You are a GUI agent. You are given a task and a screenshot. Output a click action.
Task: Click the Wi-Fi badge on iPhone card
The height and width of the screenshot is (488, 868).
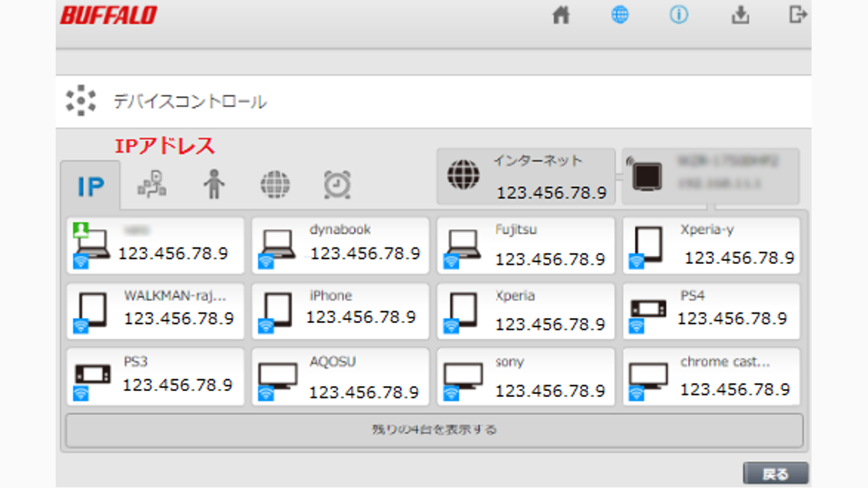[266, 326]
